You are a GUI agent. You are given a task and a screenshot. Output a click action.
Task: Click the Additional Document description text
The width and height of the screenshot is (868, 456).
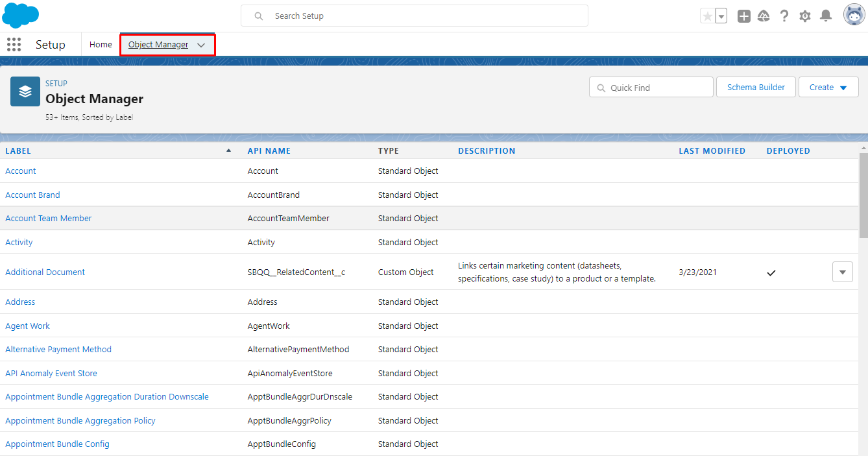(557, 272)
